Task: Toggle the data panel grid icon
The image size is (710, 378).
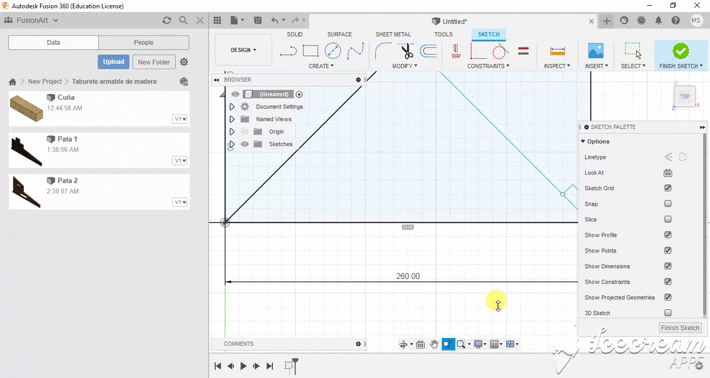Action: [217, 20]
